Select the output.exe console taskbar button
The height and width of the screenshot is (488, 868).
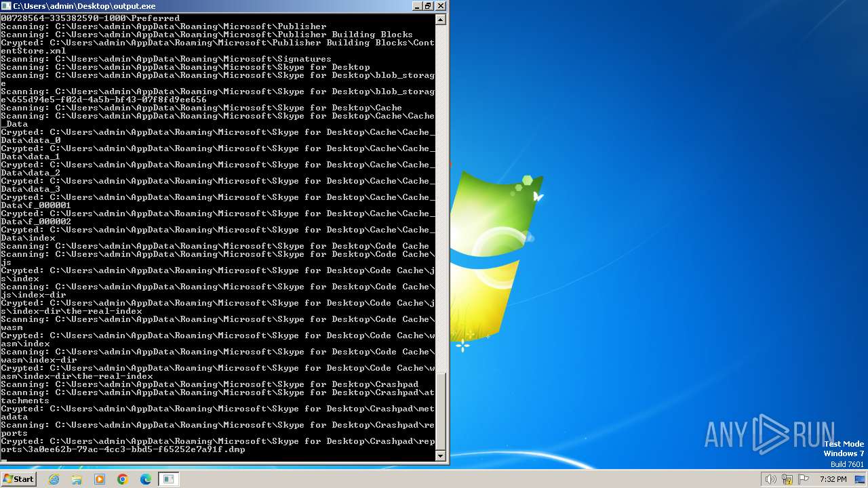168,479
